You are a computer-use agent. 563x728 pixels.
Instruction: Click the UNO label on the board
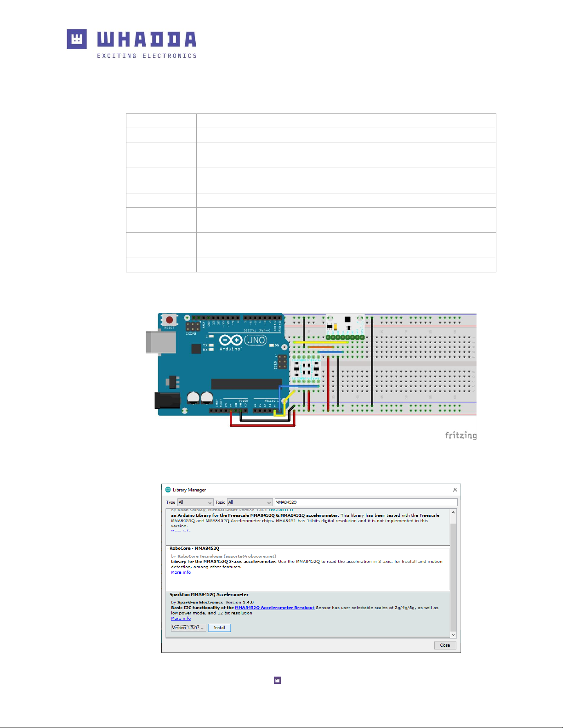click(256, 340)
